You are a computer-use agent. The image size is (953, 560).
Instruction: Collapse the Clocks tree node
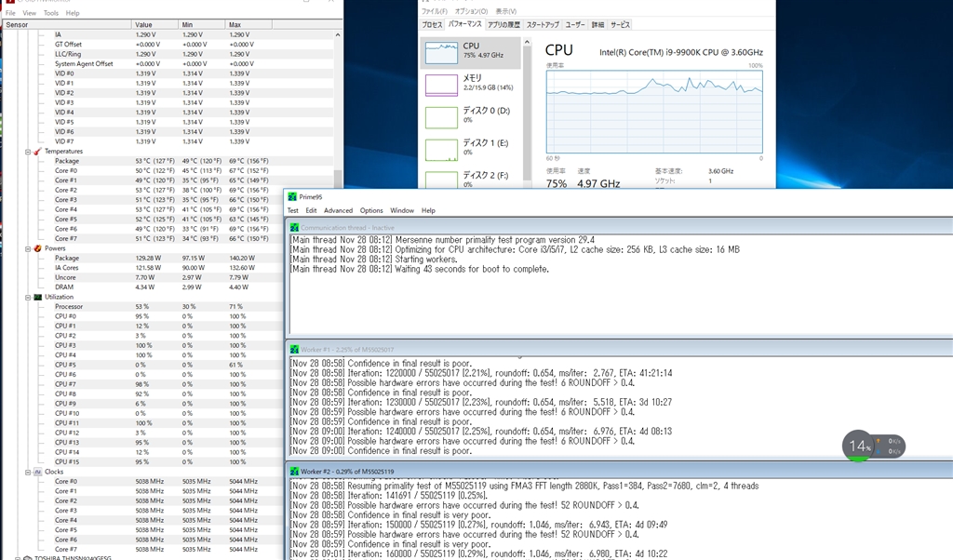click(28, 472)
